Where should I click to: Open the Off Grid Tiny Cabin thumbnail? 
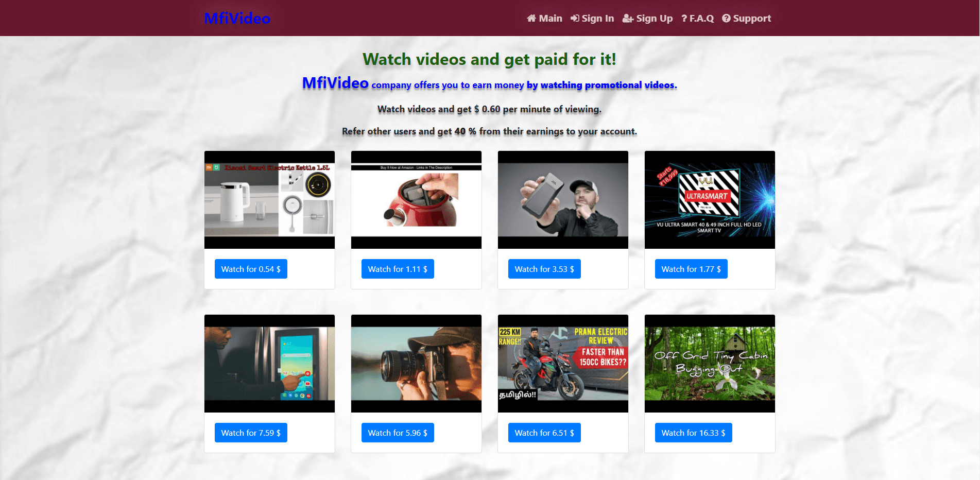(710, 364)
